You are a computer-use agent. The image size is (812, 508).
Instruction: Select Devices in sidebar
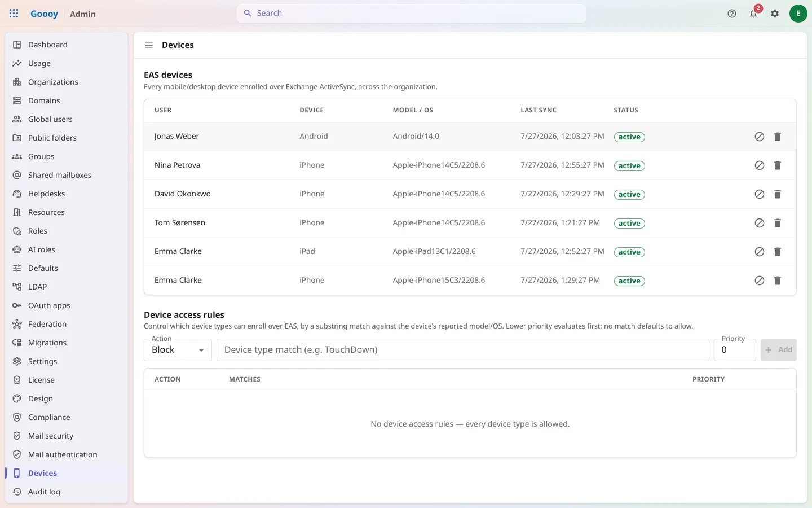(67, 473)
